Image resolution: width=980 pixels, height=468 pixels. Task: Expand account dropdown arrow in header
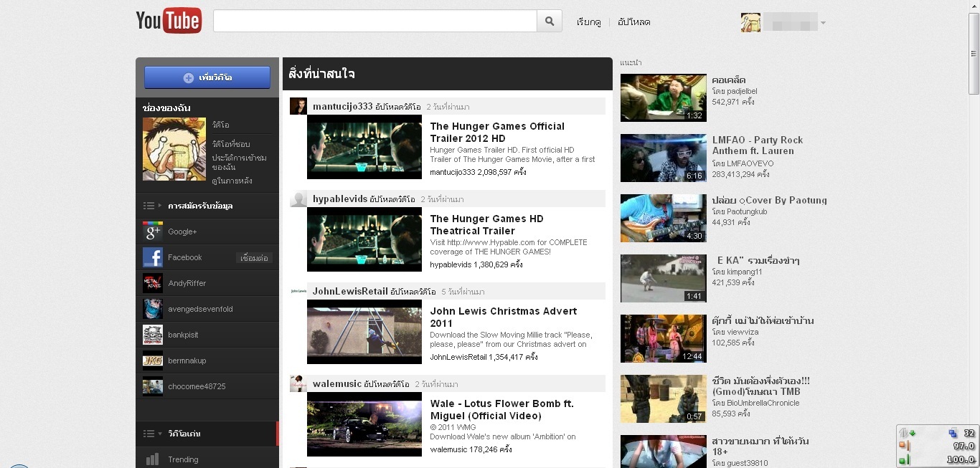(x=823, y=23)
